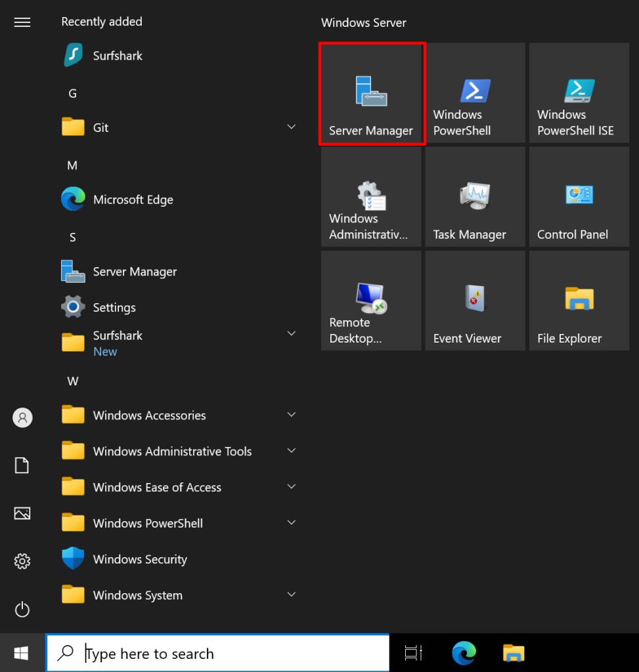Open the File Explorer tile
This screenshot has height=672, width=639.
(x=578, y=300)
